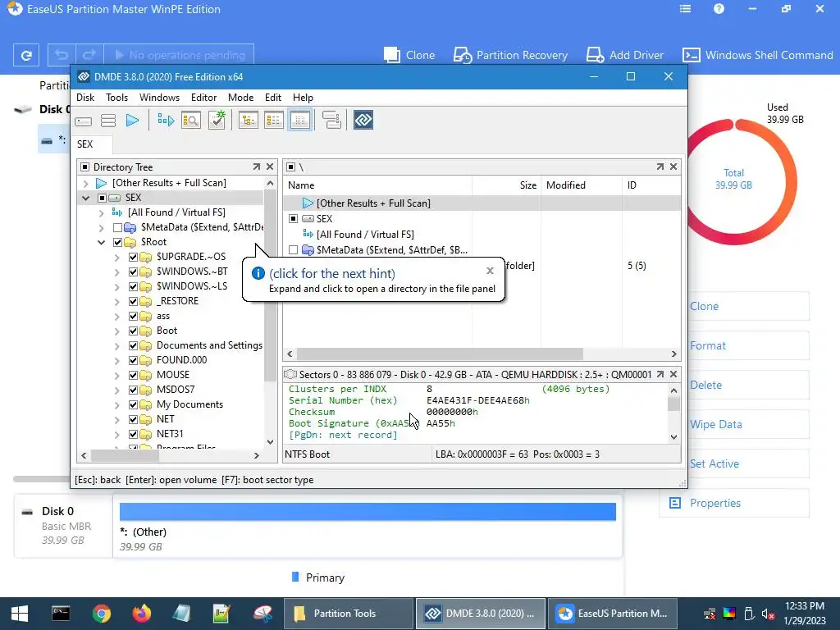
Task: Click the Select Drive icon in DMDE toolbar
Action: point(83,121)
